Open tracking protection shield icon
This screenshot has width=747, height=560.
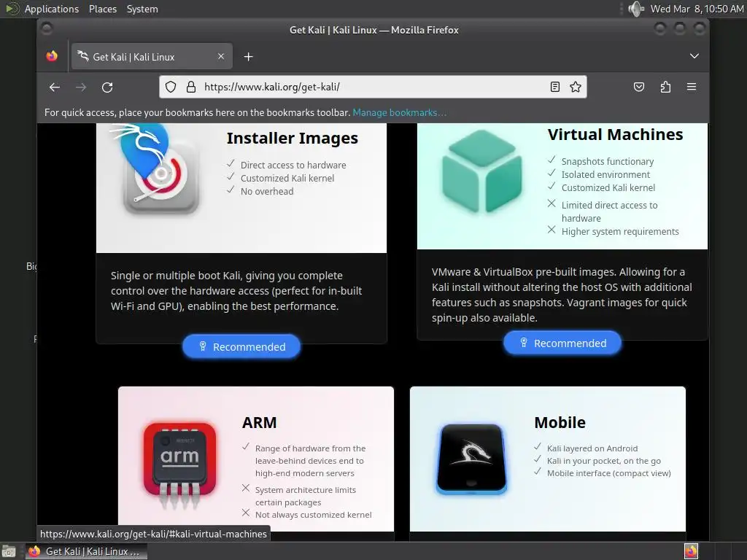pyautogui.click(x=171, y=87)
